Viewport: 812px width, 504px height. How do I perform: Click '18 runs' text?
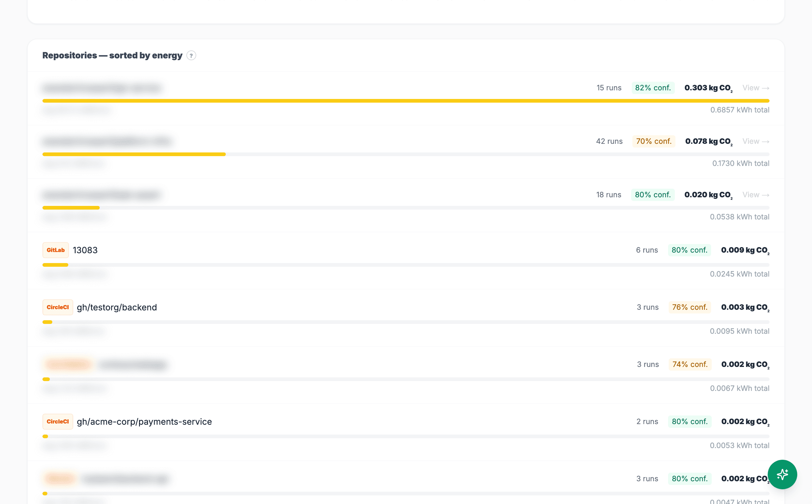[x=608, y=195]
